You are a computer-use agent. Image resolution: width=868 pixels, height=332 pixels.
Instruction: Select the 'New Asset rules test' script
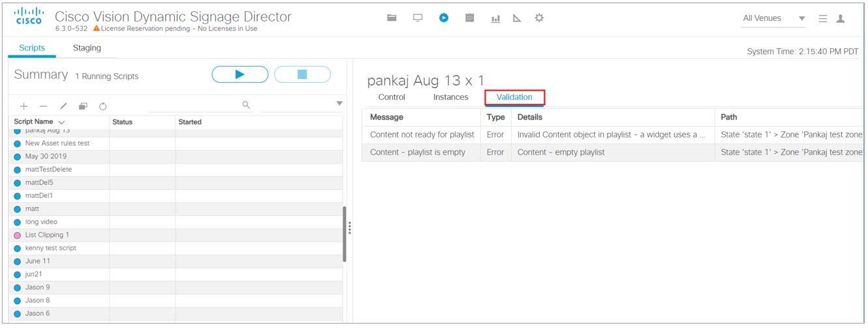(x=176, y=143)
